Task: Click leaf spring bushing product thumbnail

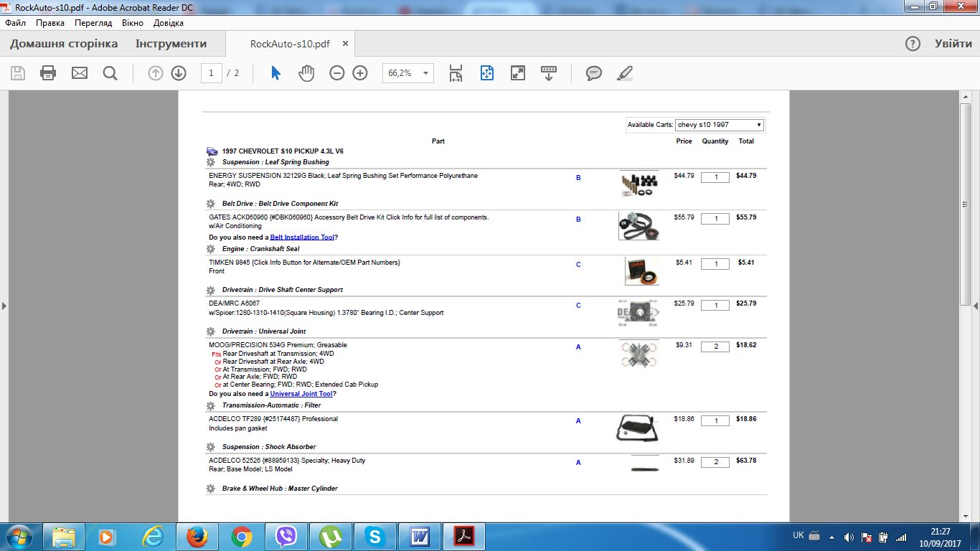Action: pyautogui.click(x=639, y=184)
